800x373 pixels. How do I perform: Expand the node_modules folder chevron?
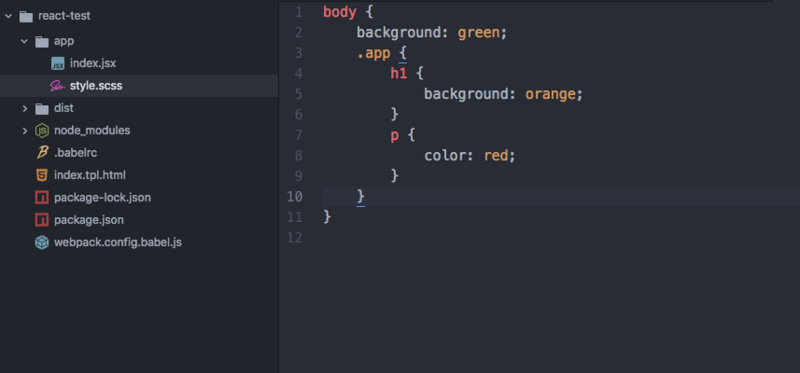(24, 131)
